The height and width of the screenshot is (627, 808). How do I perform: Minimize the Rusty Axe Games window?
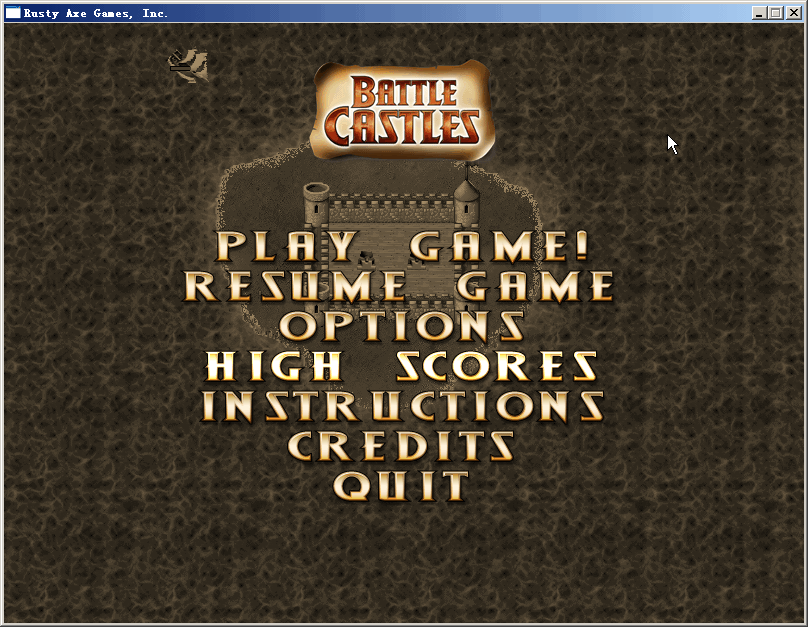(758, 13)
